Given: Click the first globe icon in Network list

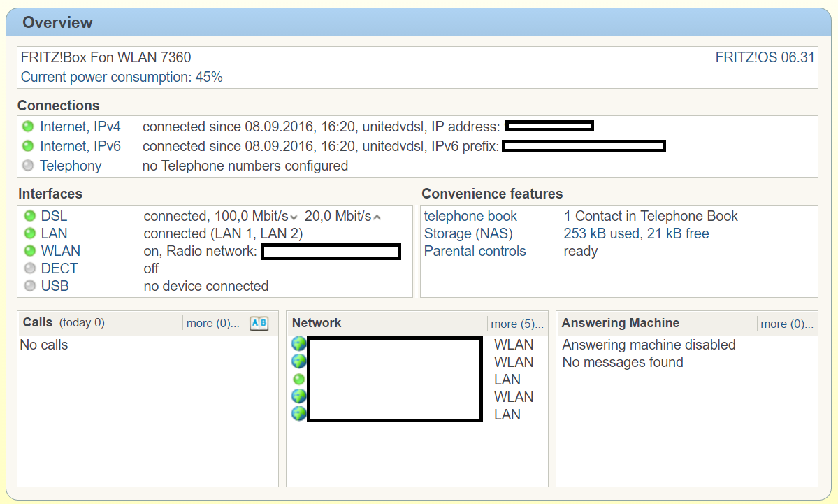Looking at the screenshot, I should pos(299,345).
